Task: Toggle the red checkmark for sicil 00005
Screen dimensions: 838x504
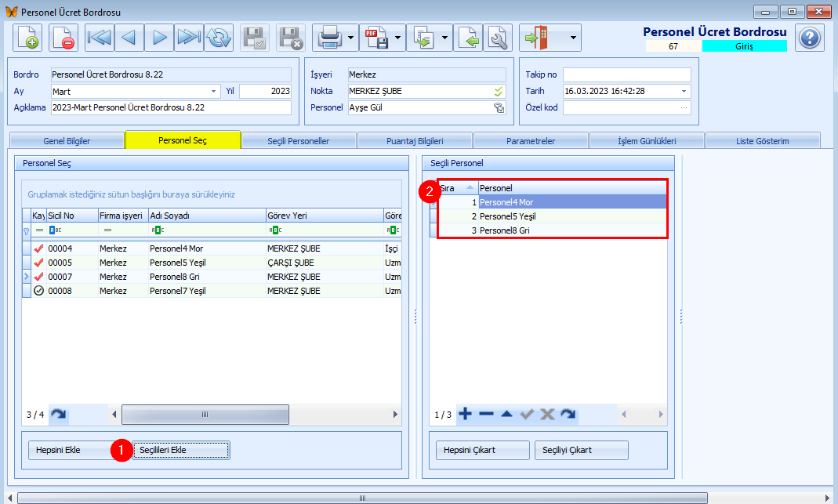Action: point(38,263)
